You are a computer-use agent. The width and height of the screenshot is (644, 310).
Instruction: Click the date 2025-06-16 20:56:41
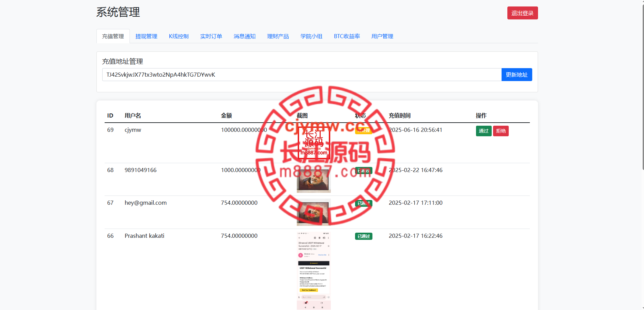click(x=416, y=130)
